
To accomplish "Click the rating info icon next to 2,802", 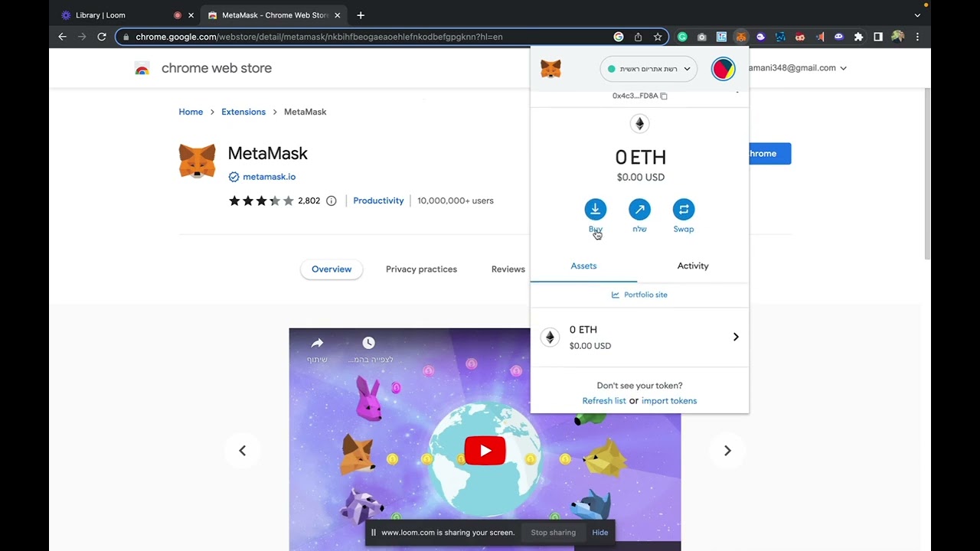I will [x=331, y=201].
